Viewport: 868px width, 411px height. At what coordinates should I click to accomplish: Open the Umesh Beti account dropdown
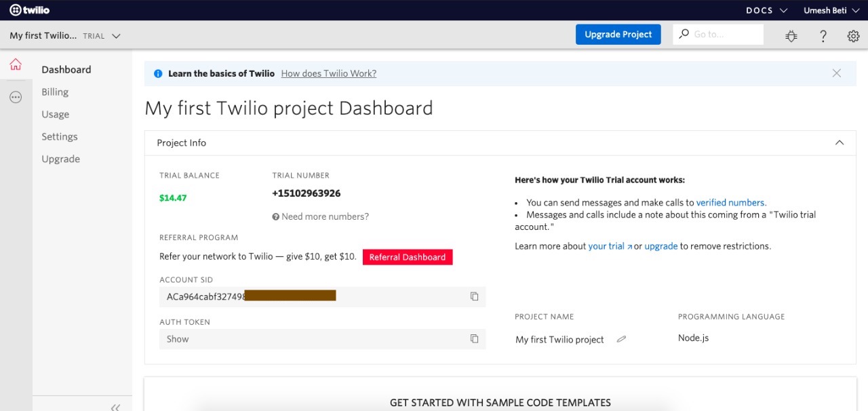click(831, 9)
